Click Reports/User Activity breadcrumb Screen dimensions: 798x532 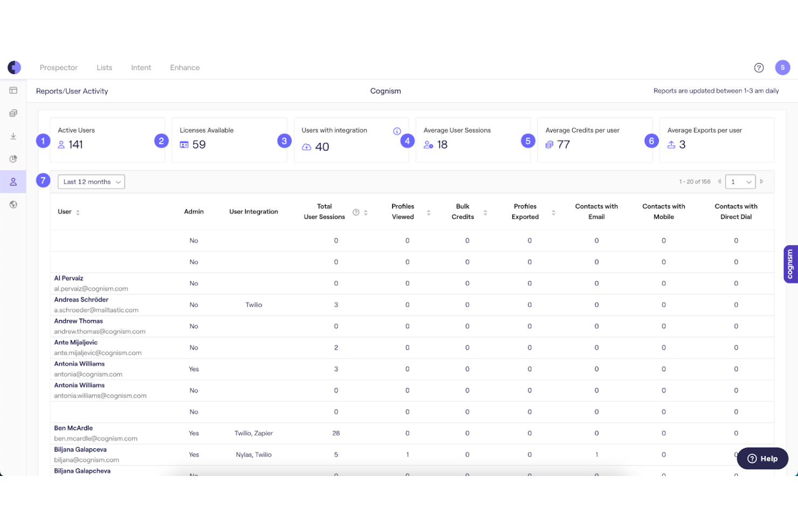click(x=72, y=91)
